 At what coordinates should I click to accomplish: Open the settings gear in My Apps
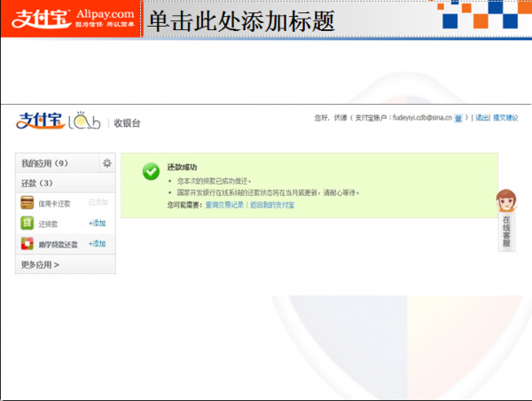(107, 163)
